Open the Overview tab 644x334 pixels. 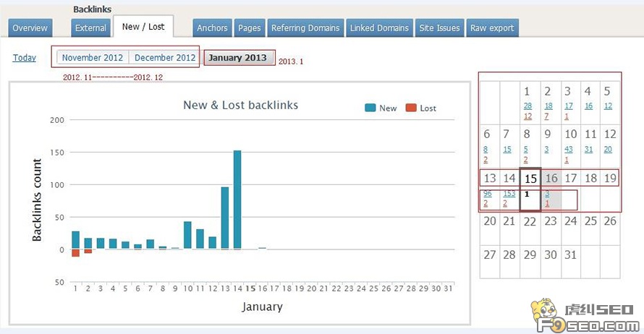[30, 28]
